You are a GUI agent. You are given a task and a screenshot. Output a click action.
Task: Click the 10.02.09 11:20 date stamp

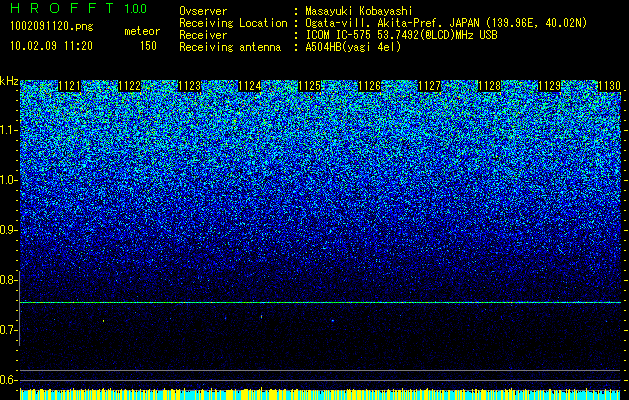(x=51, y=46)
